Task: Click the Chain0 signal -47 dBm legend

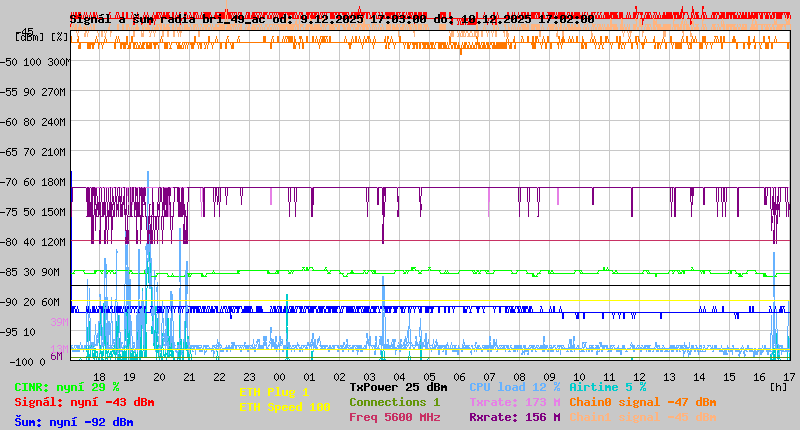Action: (x=643, y=402)
